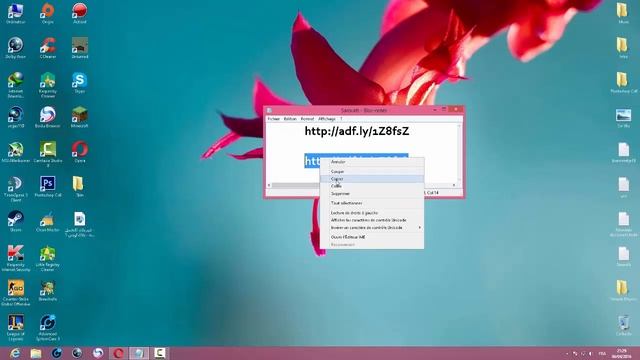Open the Affichage menu in Notepad
This screenshot has width=640, height=360.
327,119
